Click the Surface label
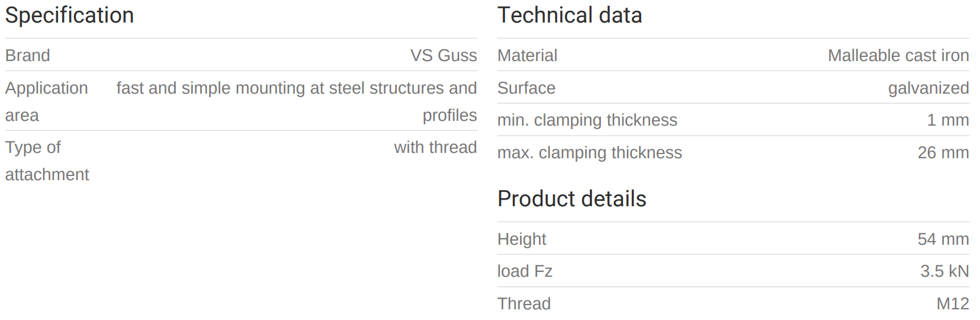Viewport: 980px width, 320px height. point(526,88)
